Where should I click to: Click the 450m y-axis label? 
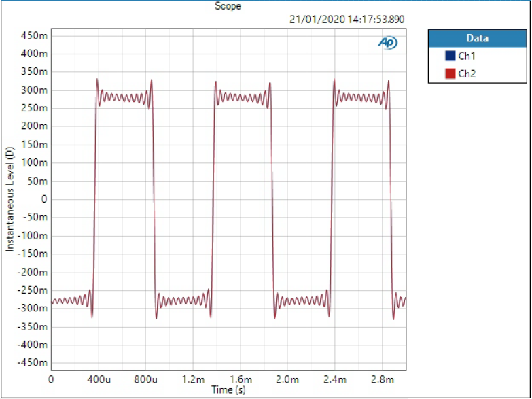[x=34, y=35]
